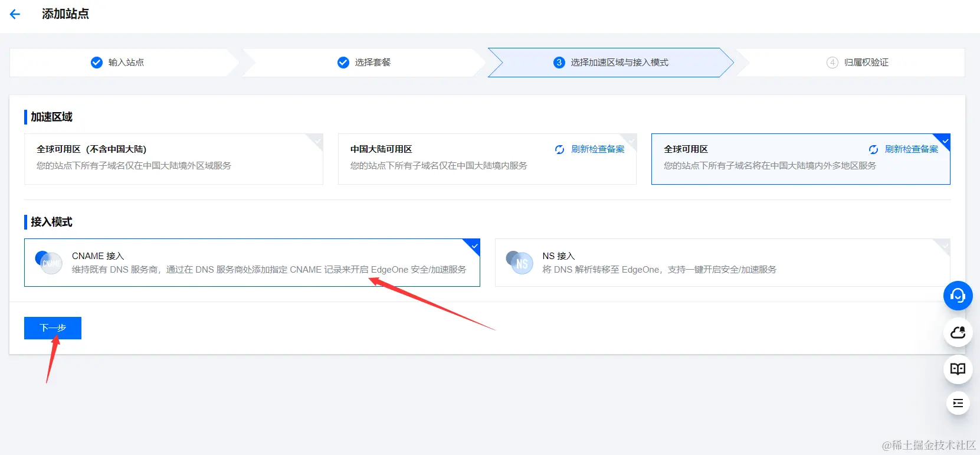
Task: Click the NS mode round icon
Action: 519,263
